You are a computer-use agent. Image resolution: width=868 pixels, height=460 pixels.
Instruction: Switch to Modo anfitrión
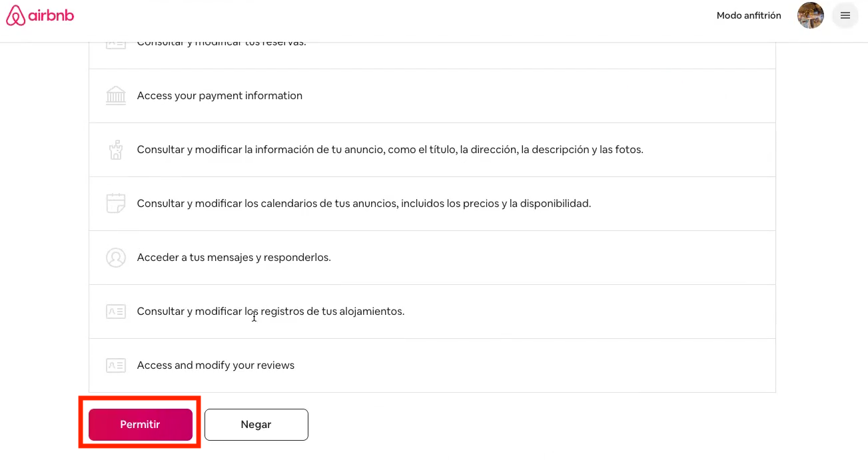[749, 15]
